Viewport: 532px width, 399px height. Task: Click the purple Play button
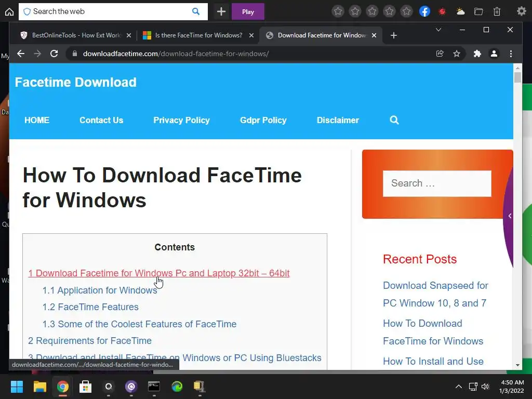pyautogui.click(x=248, y=12)
